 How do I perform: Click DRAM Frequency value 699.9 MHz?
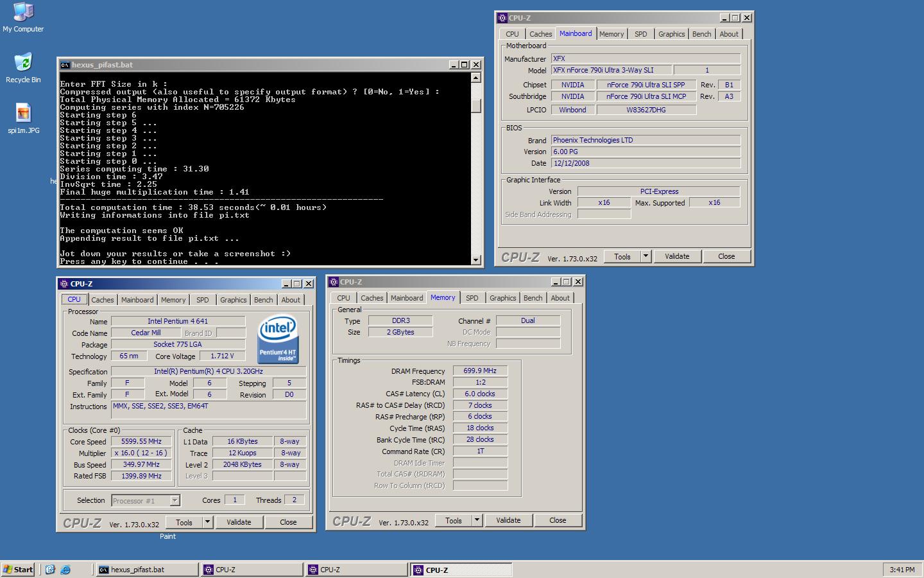click(480, 371)
